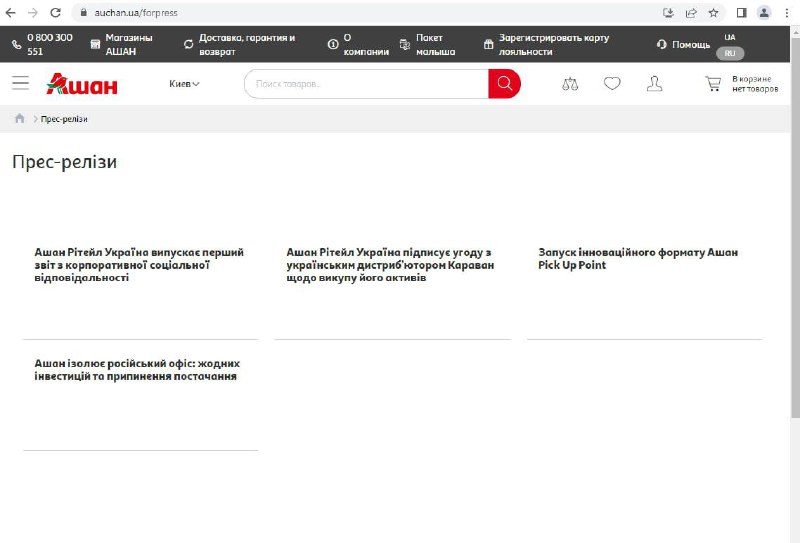This screenshot has height=543, width=800.
Task: Expand the Киев city dropdown
Action: tap(184, 84)
